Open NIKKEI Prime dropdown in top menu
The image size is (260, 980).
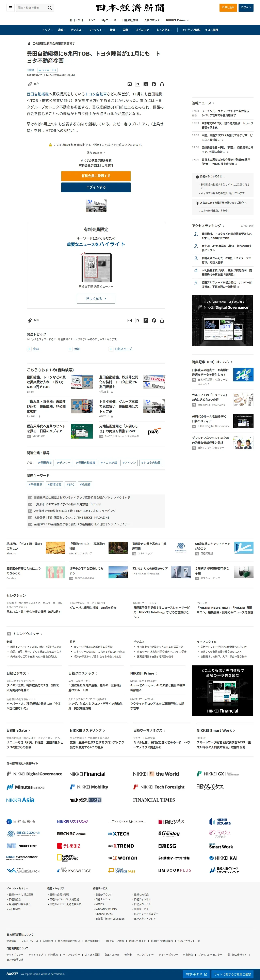tap(177, 20)
